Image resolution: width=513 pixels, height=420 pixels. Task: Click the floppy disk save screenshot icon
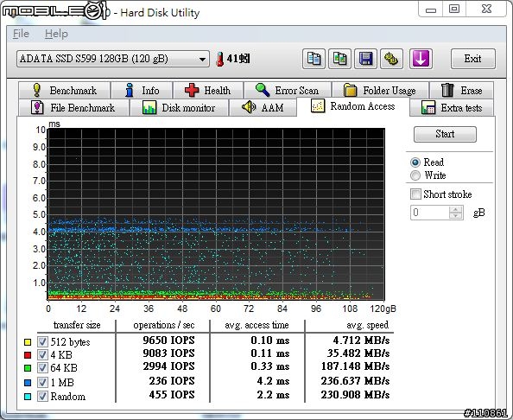coord(365,59)
